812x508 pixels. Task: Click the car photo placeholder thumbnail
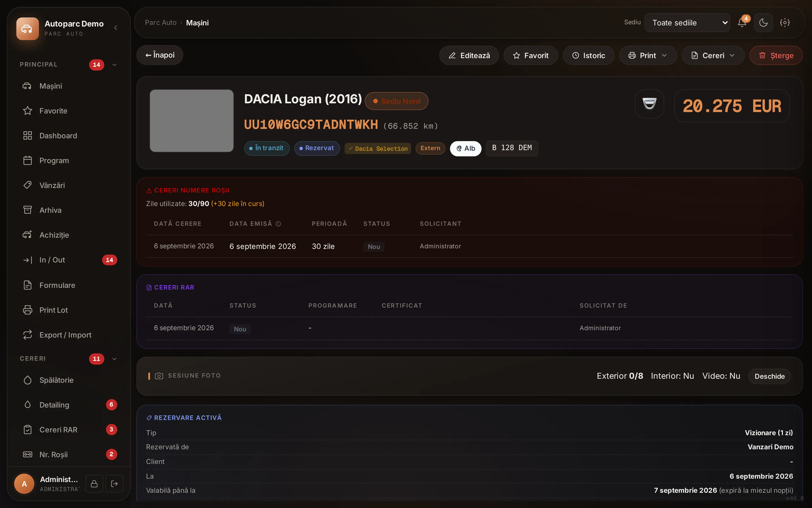(192, 121)
